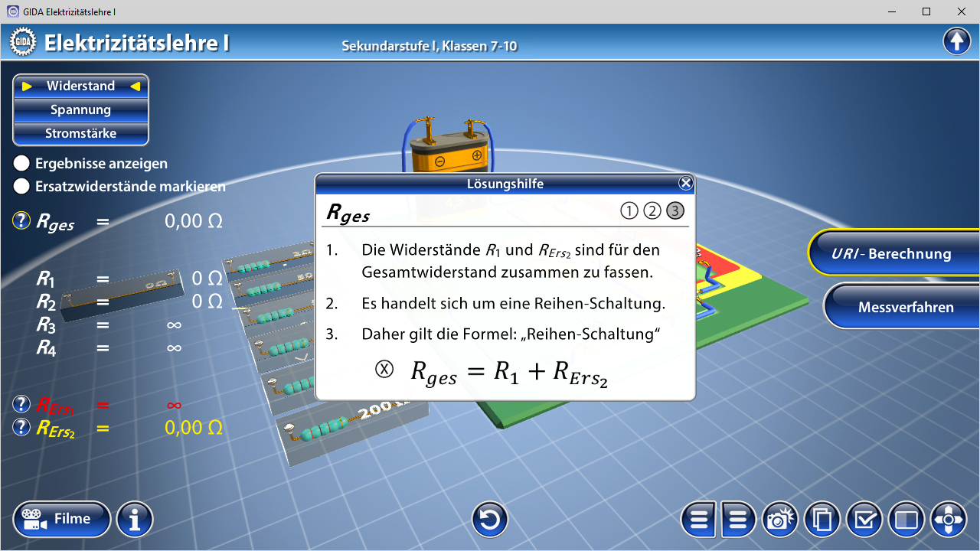Click the up-arrow icon in header
Screen dimensions: 980x551
point(956,41)
